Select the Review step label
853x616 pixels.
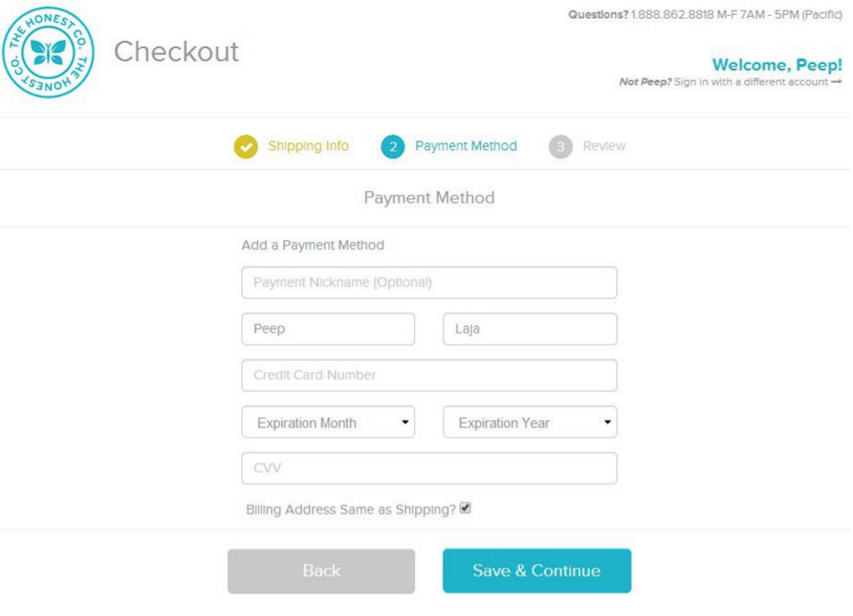point(605,146)
